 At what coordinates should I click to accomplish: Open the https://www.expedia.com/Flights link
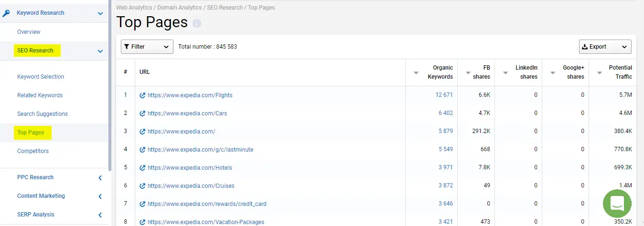(x=190, y=95)
